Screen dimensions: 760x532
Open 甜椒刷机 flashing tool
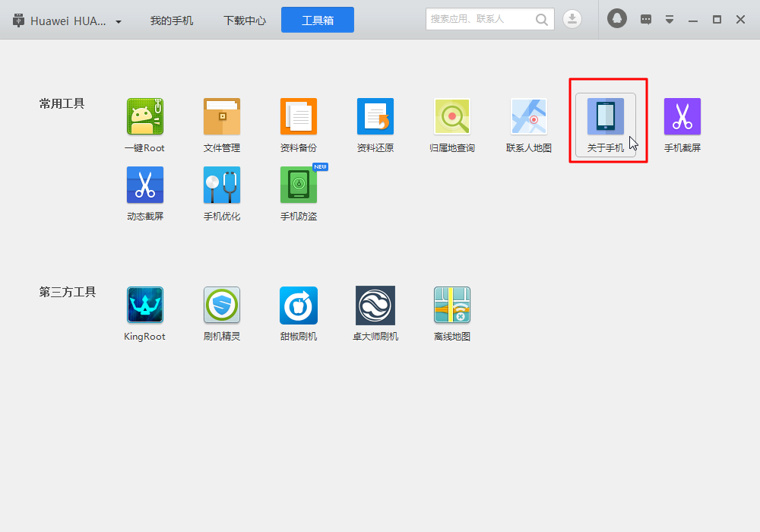click(299, 313)
